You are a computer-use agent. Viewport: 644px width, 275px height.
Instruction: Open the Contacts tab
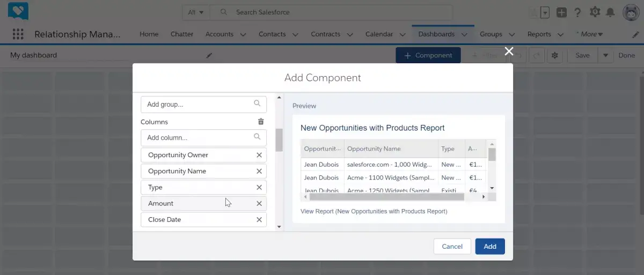[272, 34]
